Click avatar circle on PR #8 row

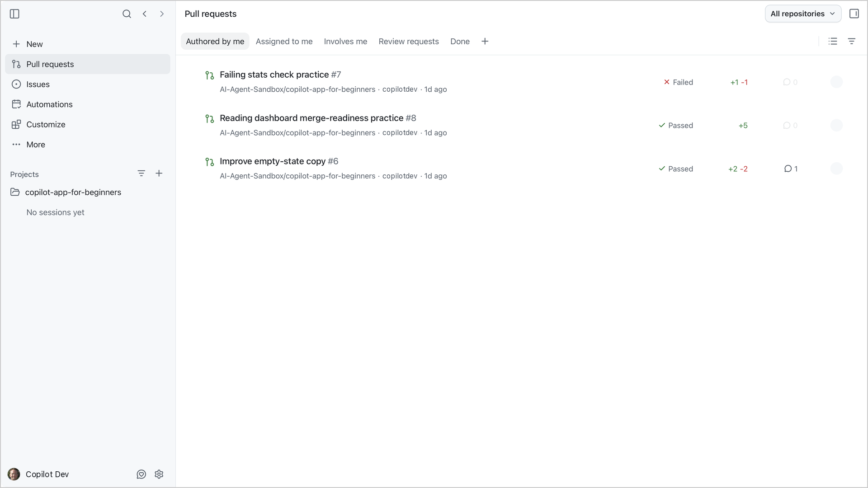coord(836,126)
